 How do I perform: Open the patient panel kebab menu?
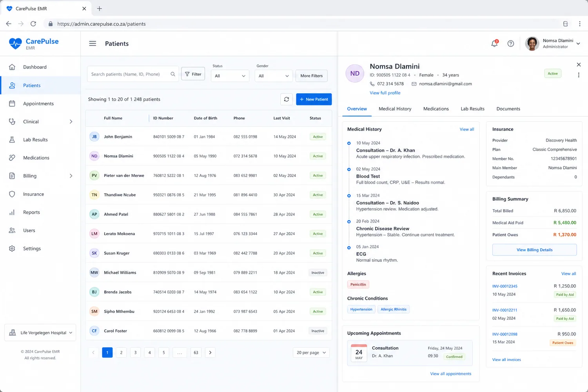579,75
